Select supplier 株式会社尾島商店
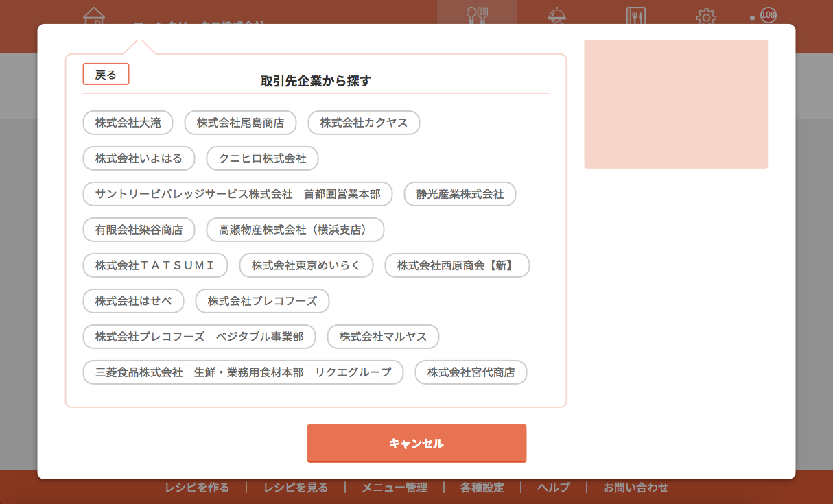Viewport: 833px width, 504px height. 240,123
